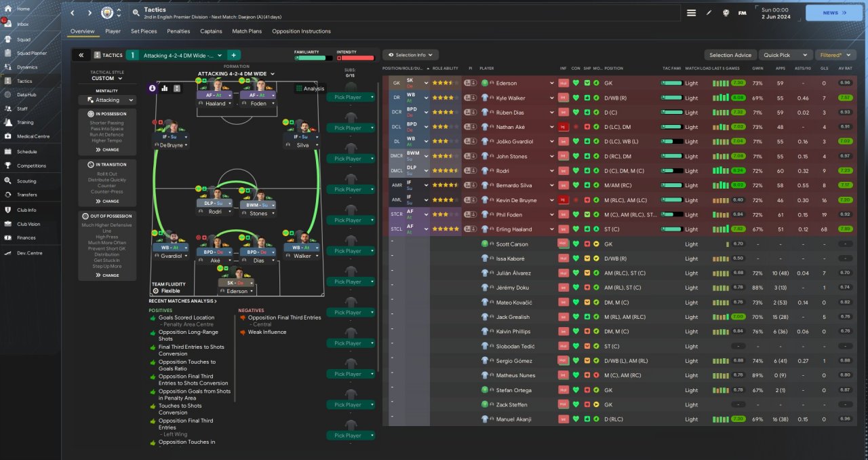Open the Formation Attacking 4-2-4 DM Wide dropdown

pos(236,73)
